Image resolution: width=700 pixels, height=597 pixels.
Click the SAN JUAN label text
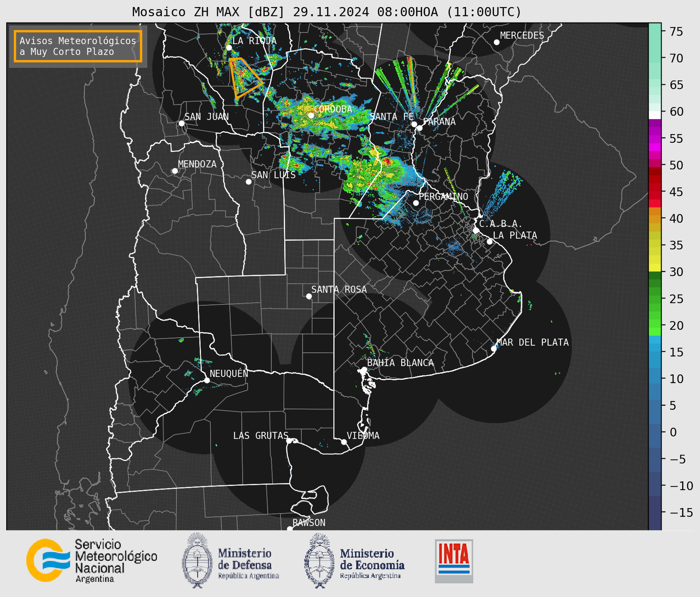coord(207,116)
